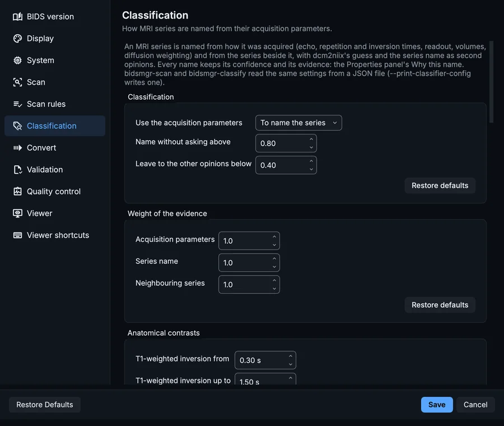This screenshot has width=504, height=426.
Task: Click the Validation document icon
Action: (18, 170)
